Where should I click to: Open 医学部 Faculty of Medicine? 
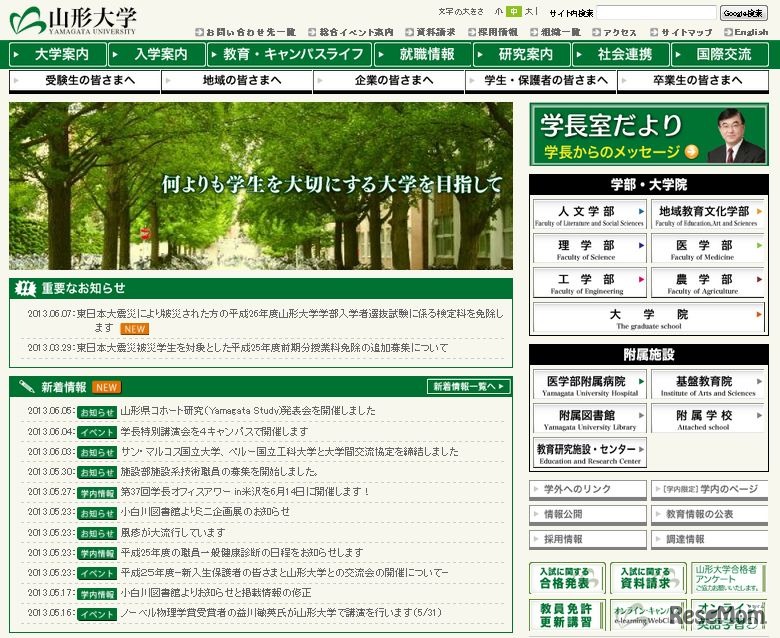(x=708, y=249)
